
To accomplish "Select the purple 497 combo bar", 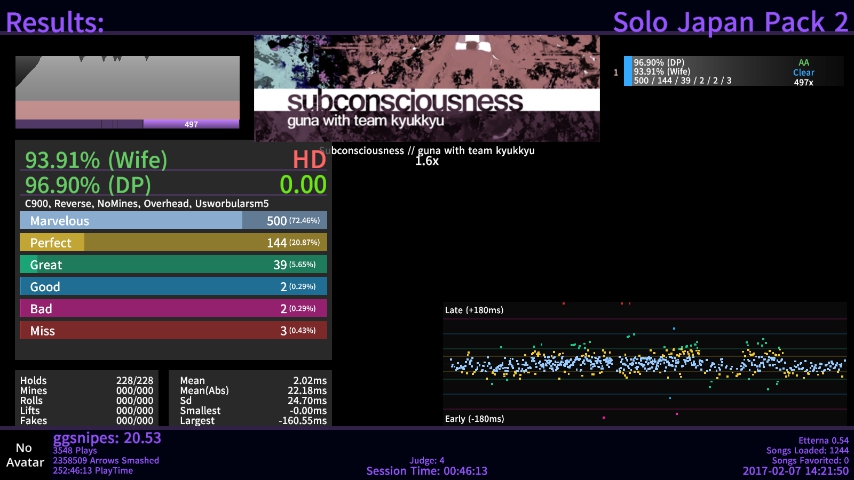I will click(191, 124).
